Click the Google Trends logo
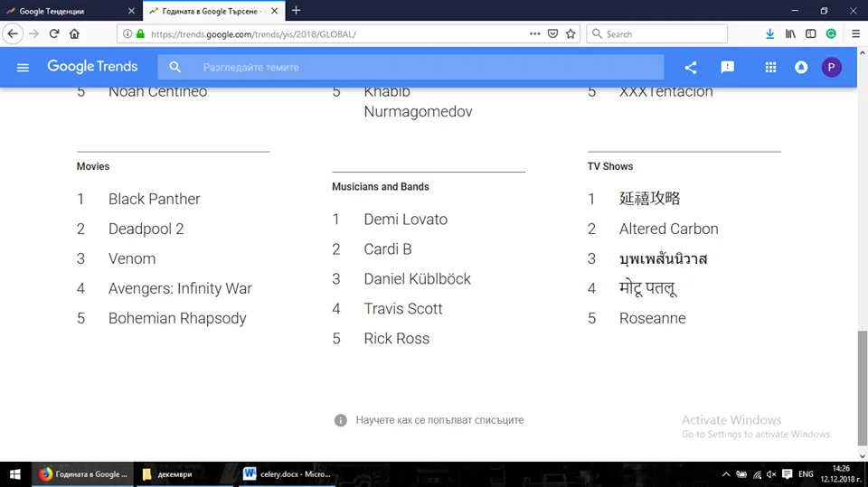Screen dimensions: 868x487 point(92,67)
